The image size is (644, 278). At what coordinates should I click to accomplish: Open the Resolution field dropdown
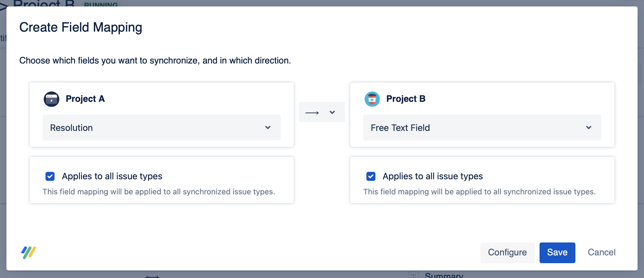[x=161, y=128]
